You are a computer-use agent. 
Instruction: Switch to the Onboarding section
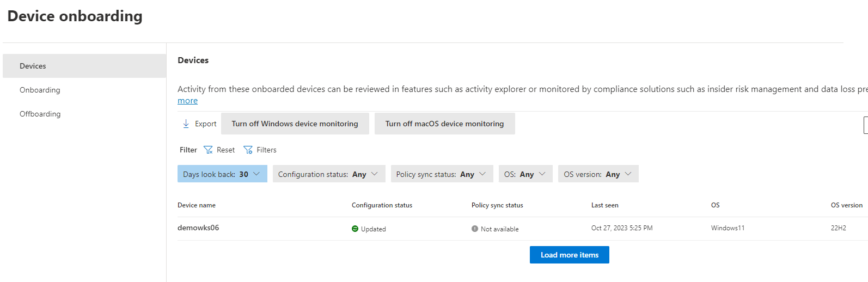point(40,90)
